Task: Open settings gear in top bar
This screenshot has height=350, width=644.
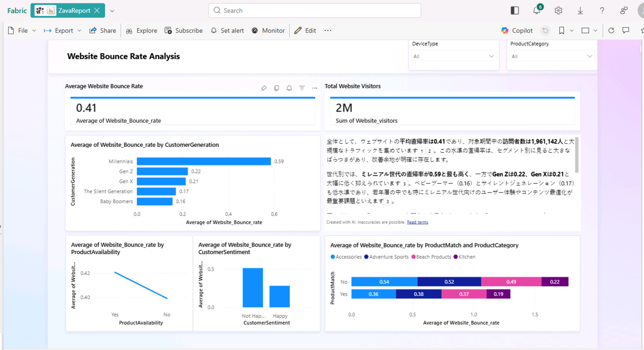Action: click(x=559, y=10)
